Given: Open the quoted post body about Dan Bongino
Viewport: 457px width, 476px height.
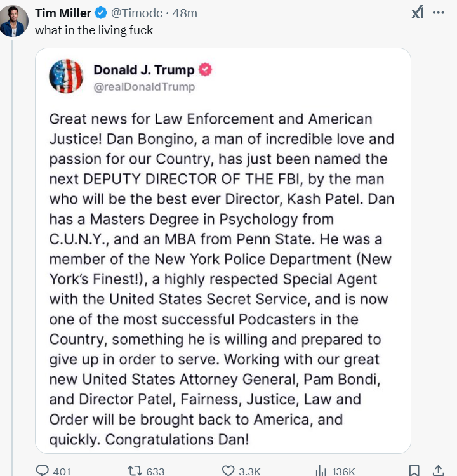Looking at the screenshot, I should point(222,279).
